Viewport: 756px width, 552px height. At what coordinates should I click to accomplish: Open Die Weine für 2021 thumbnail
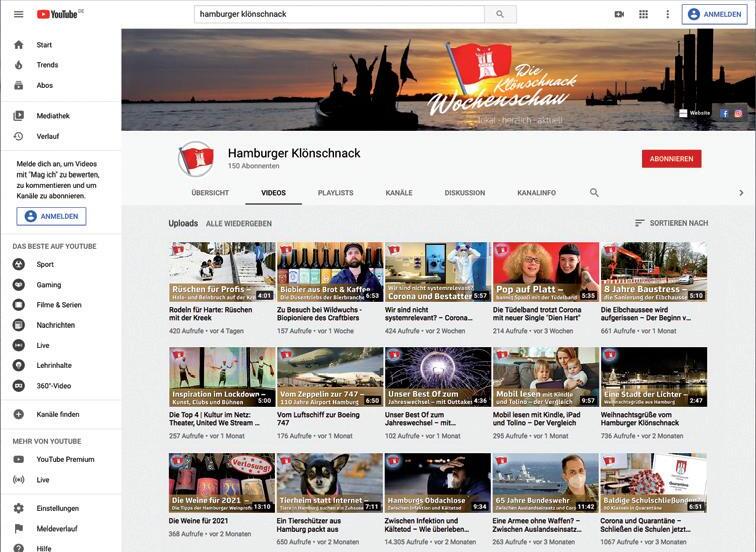tap(222, 483)
